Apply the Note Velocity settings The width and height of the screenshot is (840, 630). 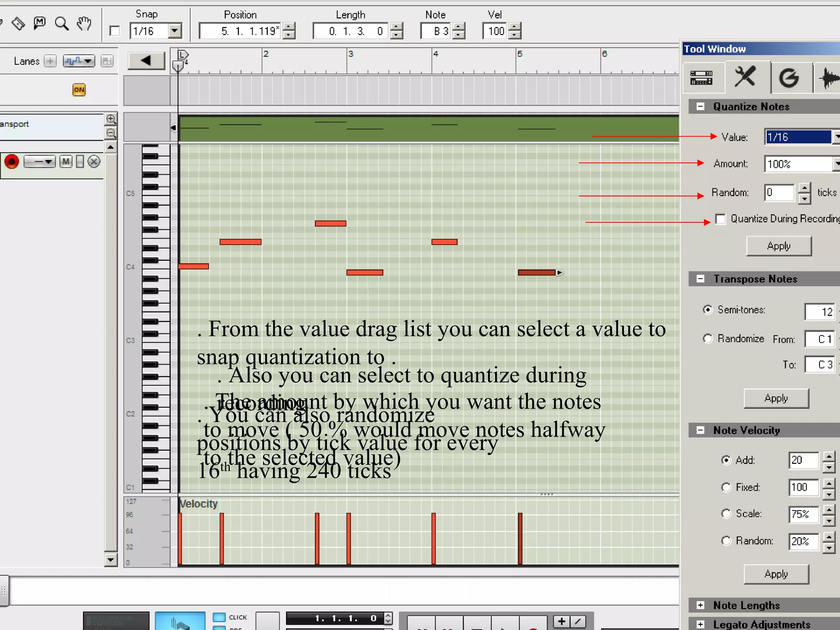tap(776, 574)
